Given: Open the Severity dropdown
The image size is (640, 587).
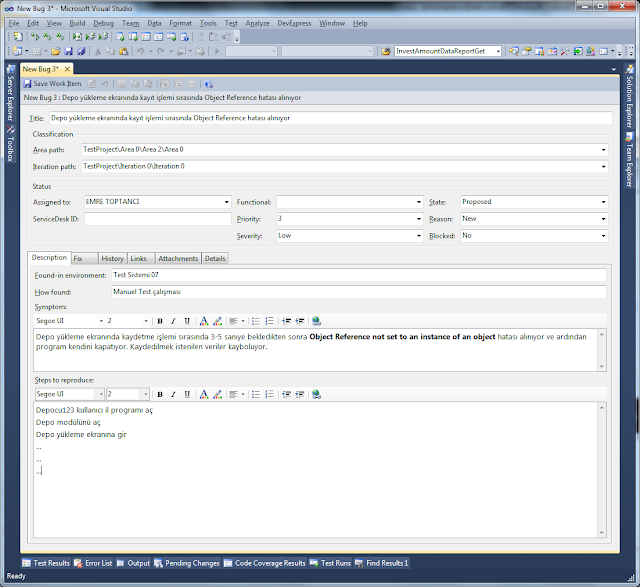Looking at the screenshot, I should click(x=419, y=236).
